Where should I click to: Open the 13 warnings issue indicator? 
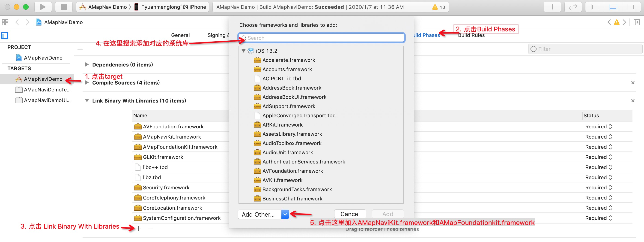(438, 7)
